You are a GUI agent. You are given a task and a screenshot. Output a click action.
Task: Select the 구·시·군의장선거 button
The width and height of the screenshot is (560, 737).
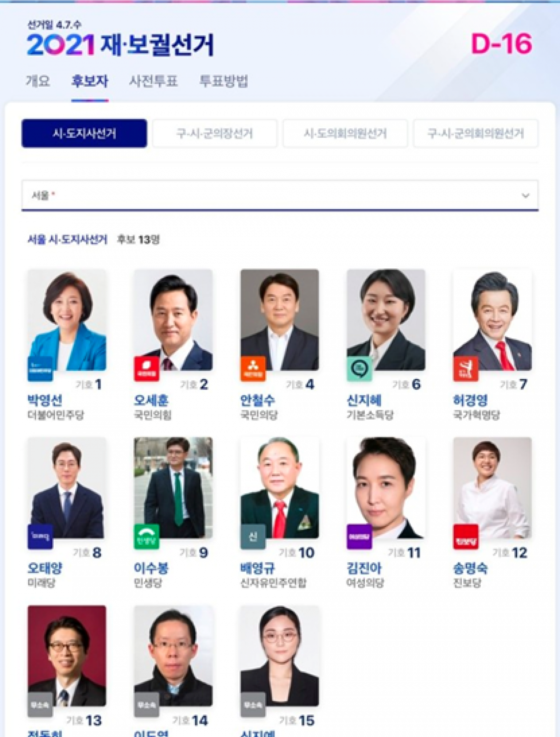click(215, 134)
